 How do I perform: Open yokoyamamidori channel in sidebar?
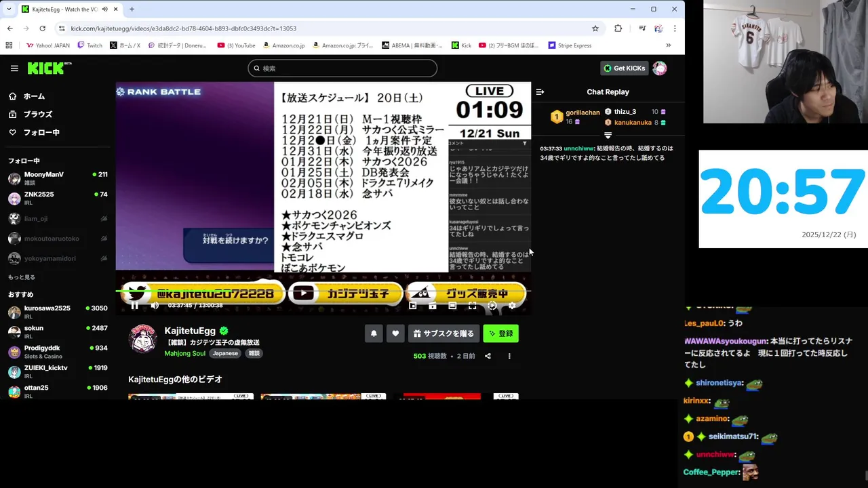pyautogui.click(x=58, y=258)
